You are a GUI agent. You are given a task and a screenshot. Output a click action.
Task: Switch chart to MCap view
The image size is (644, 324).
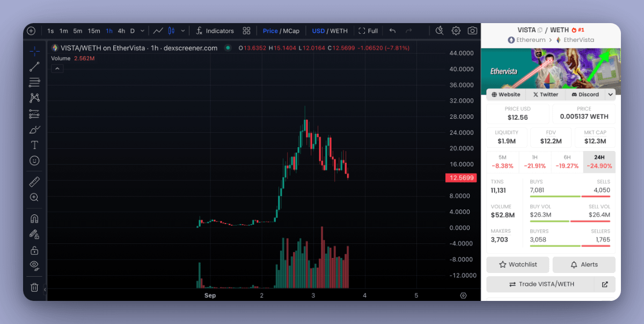coord(291,31)
